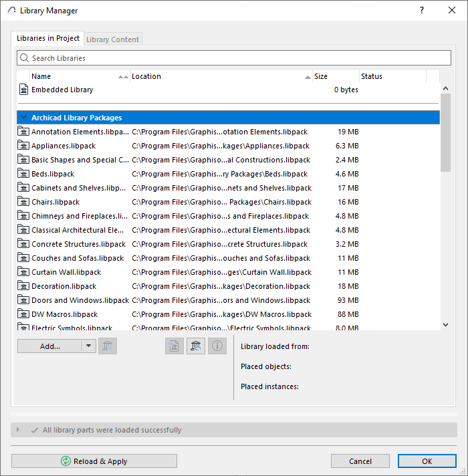Screen dimensions: 468x476
Task: Click the 88 MB size value
Action: (348, 314)
